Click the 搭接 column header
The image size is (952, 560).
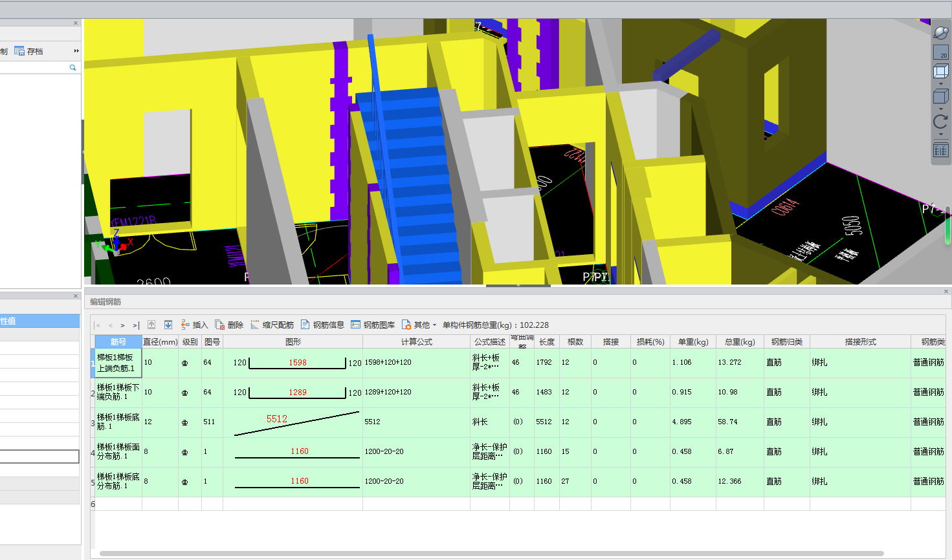[x=611, y=342]
